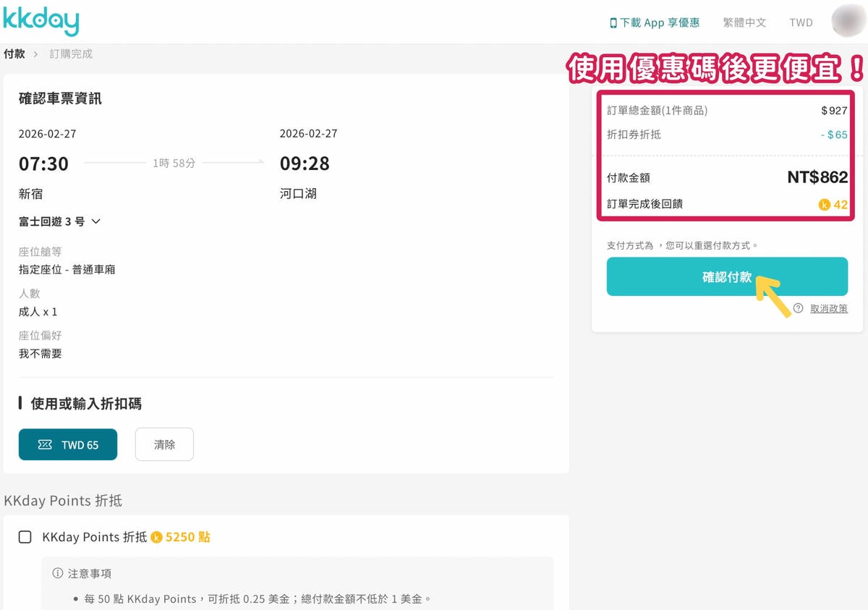Select the 訂購完成 breadcrumb step
Image resolution: width=868 pixels, height=610 pixels.
[71, 54]
